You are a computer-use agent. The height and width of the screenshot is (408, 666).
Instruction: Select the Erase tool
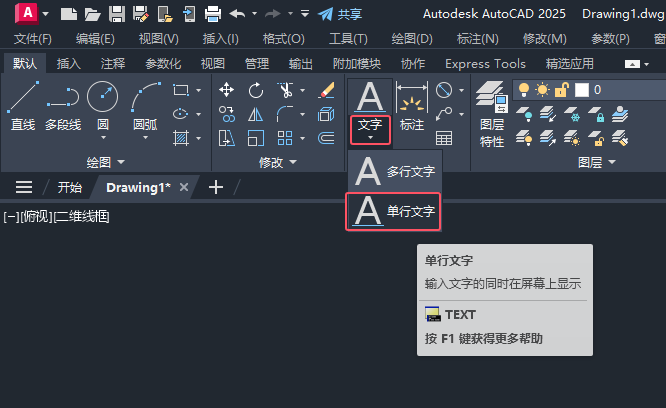[x=326, y=90]
